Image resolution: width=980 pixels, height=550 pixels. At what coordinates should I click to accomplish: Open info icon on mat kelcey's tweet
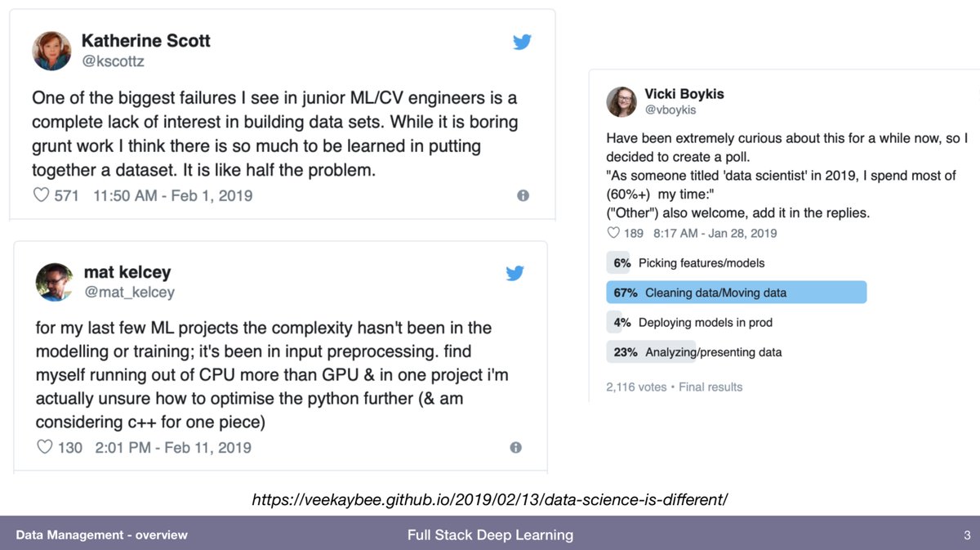pyautogui.click(x=515, y=447)
